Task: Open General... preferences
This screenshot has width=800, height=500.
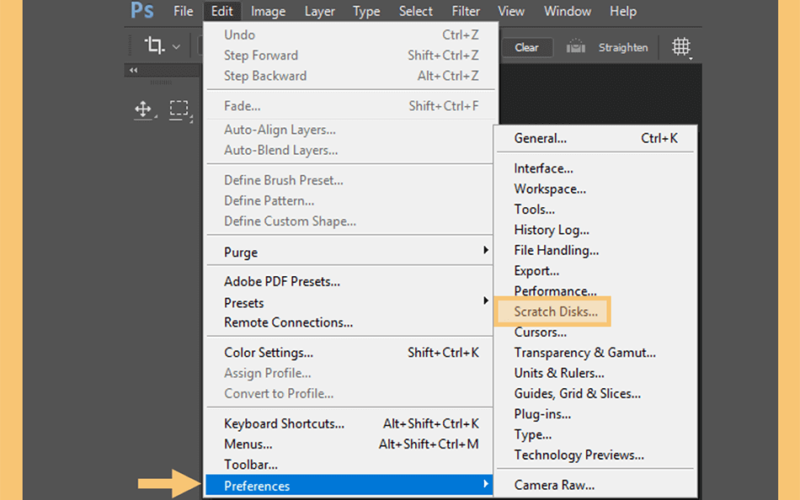Action: [595, 138]
